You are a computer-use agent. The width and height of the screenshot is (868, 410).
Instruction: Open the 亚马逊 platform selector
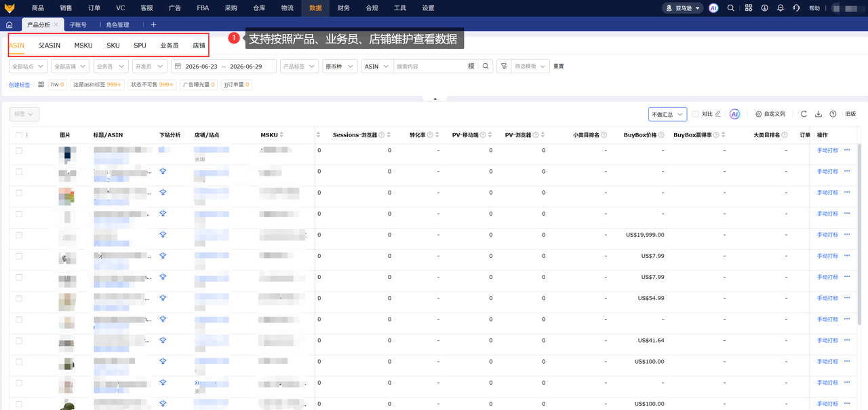click(683, 8)
